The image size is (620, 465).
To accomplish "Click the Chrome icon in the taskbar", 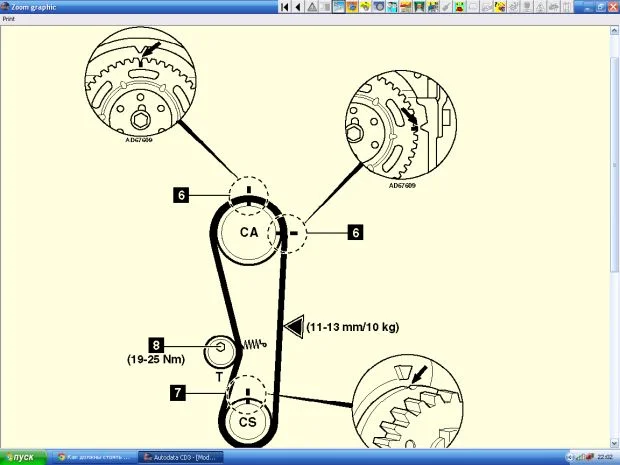I will tap(60, 457).
